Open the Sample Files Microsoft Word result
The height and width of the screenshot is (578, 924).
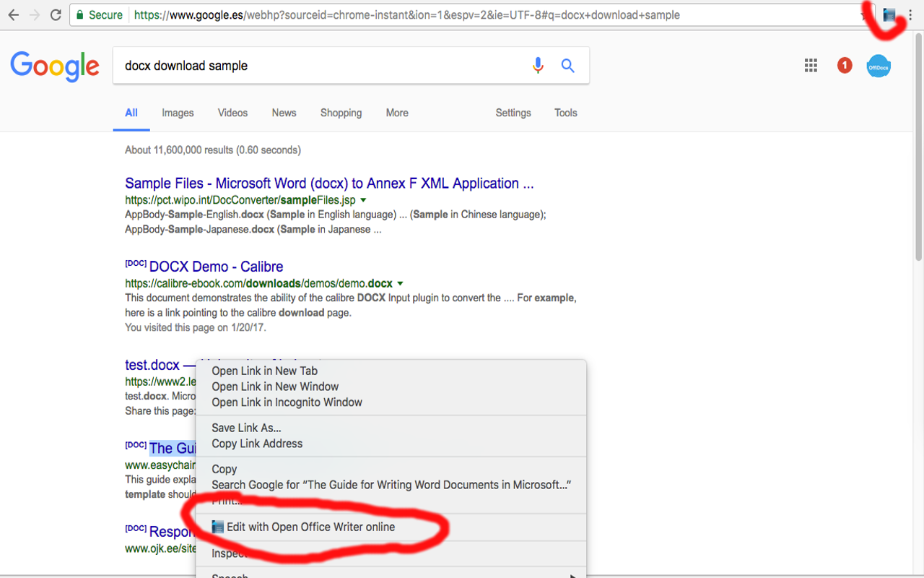(x=329, y=183)
